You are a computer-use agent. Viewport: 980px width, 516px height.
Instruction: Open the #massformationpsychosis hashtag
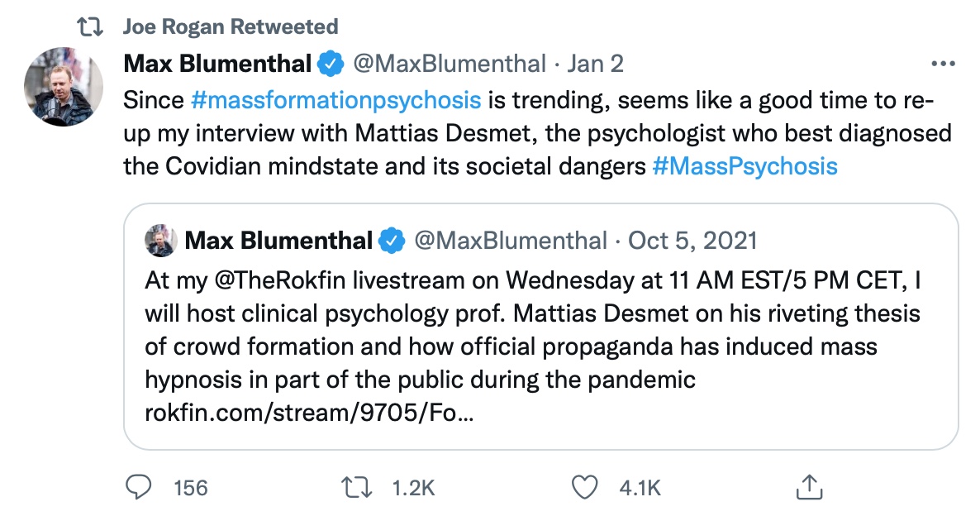coord(335,101)
